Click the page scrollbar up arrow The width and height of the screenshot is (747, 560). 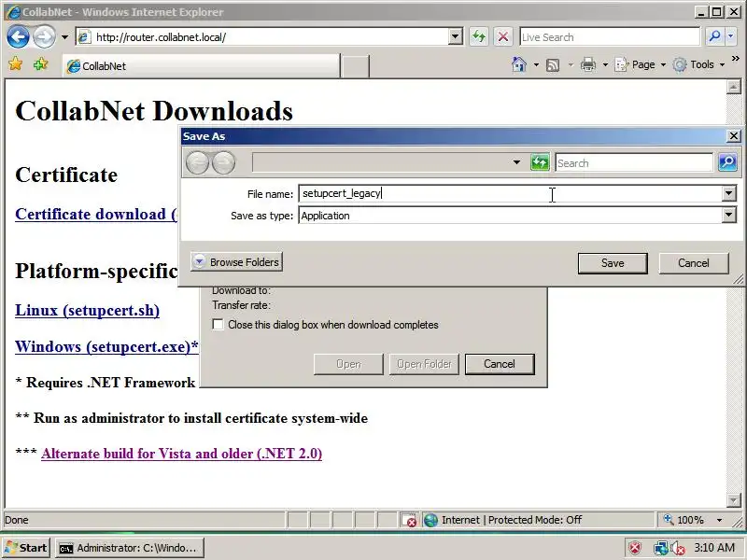[x=734, y=87]
